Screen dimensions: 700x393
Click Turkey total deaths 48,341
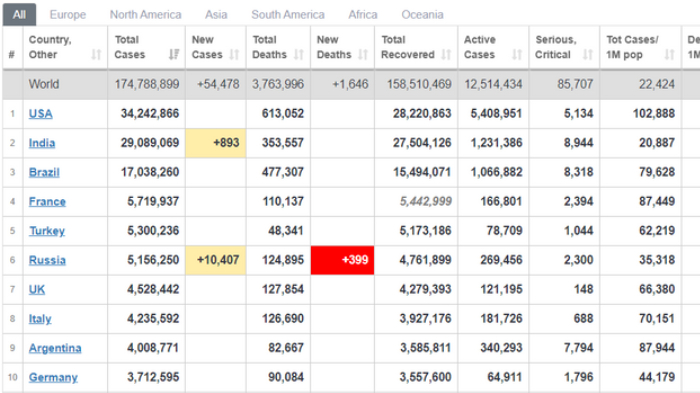pyautogui.click(x=286, y=230)
